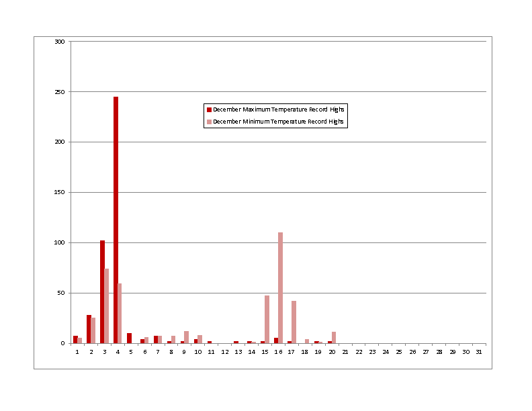The width and height of the screenshot is (532, 411).
Task: Click the dark red legend swatch for Maximum Temperature
Action: click(x=209, y=109)
